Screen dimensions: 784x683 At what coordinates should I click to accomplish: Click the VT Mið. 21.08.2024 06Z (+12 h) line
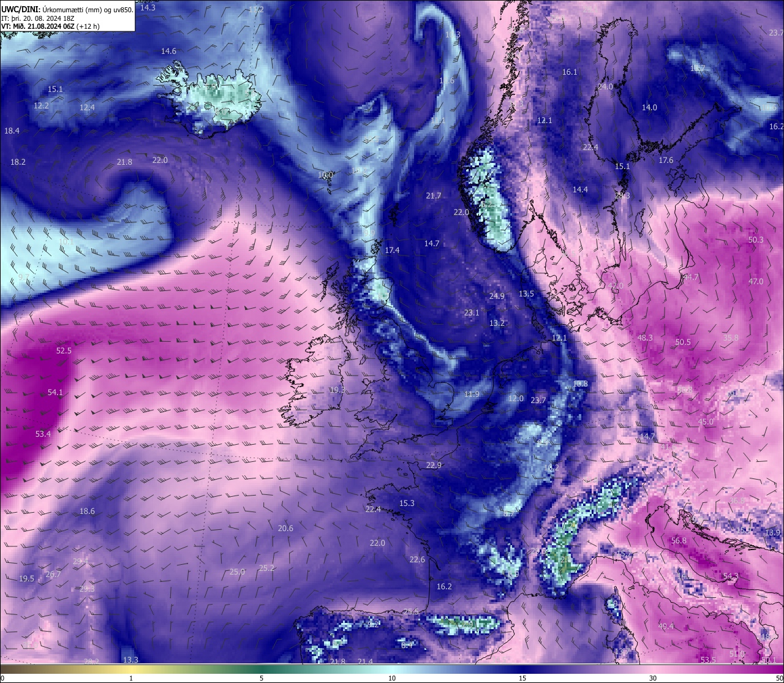(x=50, y=26)
